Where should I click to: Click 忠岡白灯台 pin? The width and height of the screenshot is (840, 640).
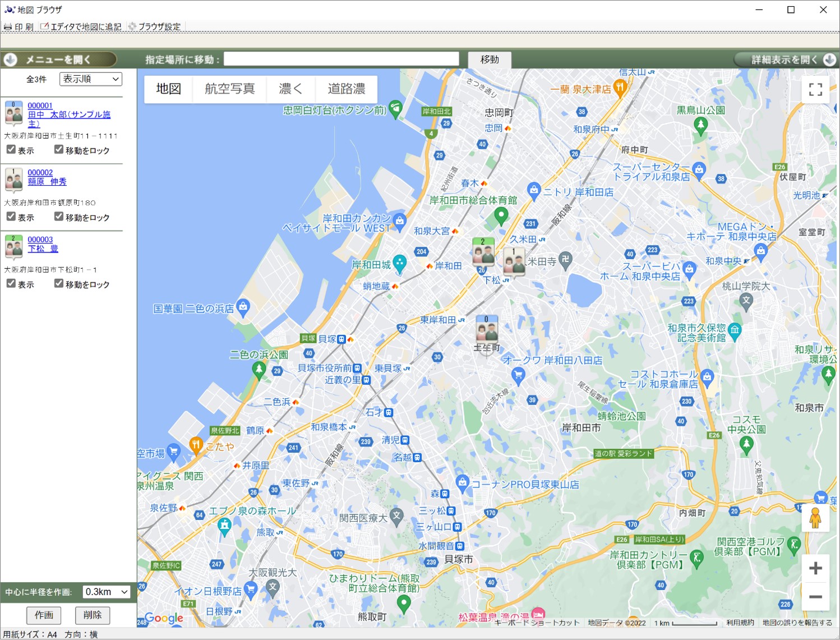pyautogui.click(x=395, y=109)
